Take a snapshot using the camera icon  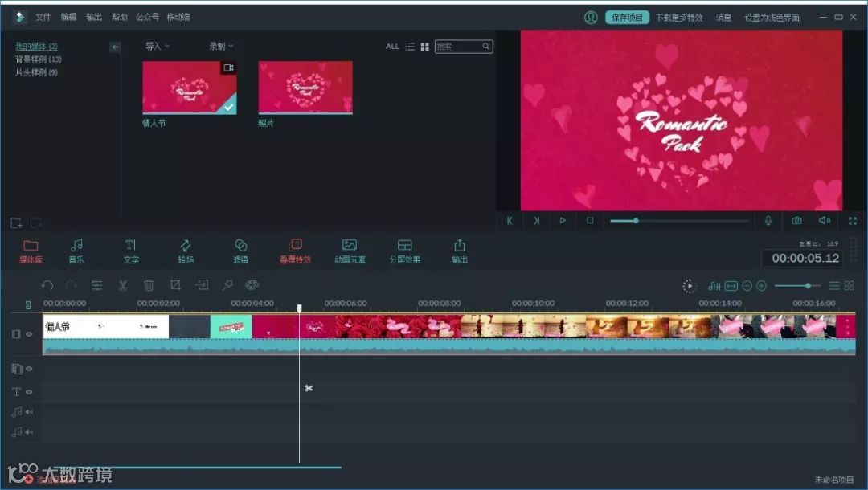pos(796,220)
